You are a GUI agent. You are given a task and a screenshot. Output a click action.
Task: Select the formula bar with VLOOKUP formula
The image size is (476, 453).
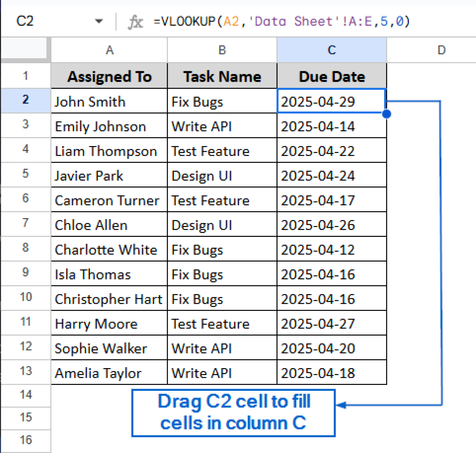(279, 21)
